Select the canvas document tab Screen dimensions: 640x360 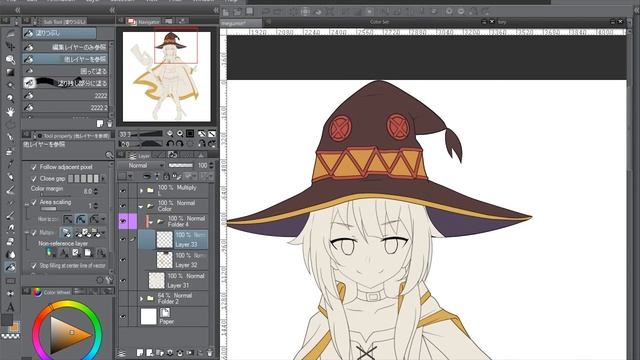pyautogui.click(x=241, y=23)
